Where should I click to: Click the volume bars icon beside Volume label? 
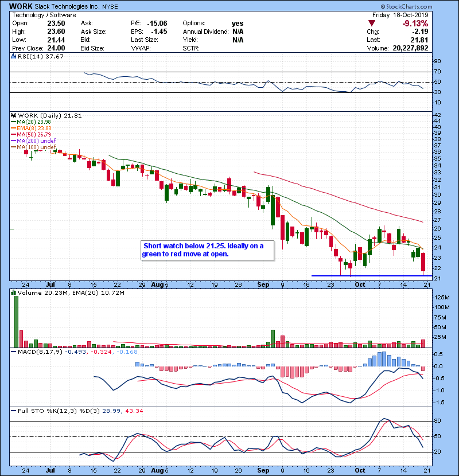click(x=13, y=292)
